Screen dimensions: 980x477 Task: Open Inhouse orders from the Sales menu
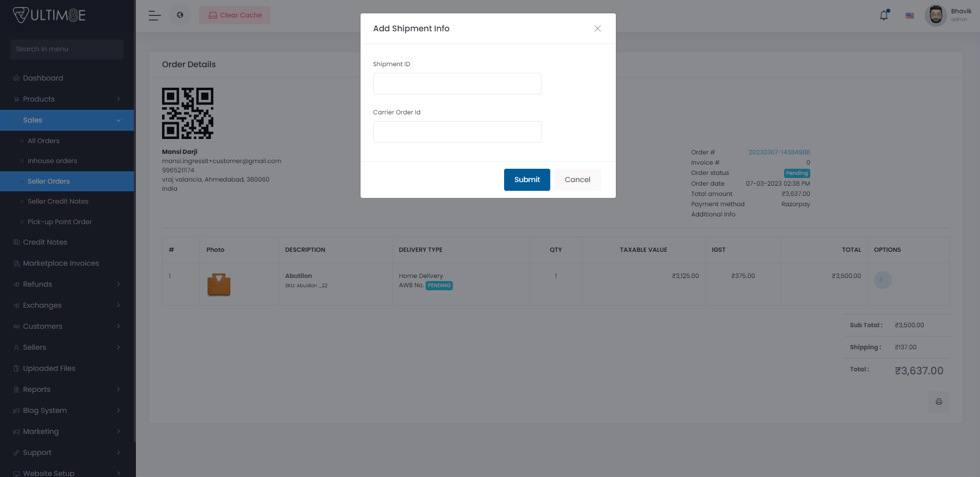tap(52, 160)
